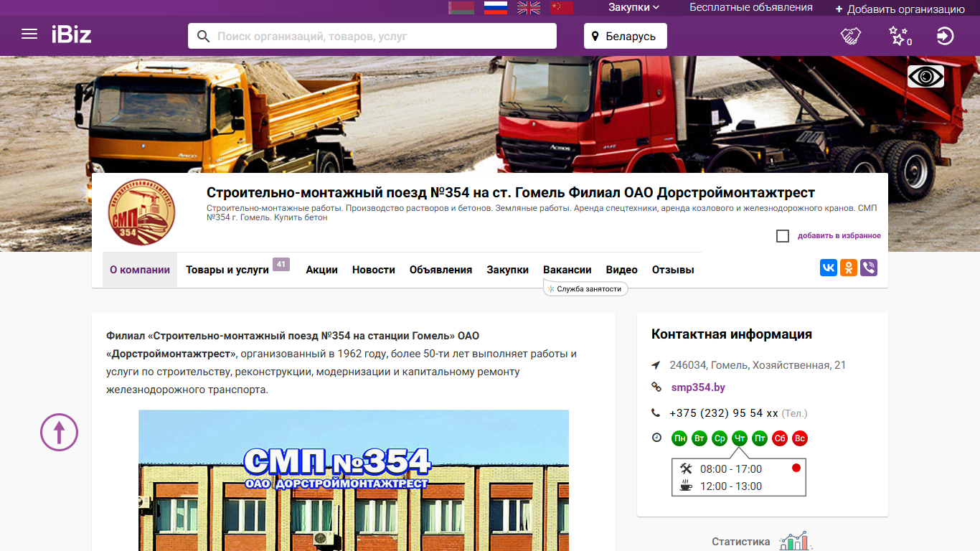Click the iBiz logo
Image resolution: width=980 pixels, height=551 pixels.
(x=71, y=34)
